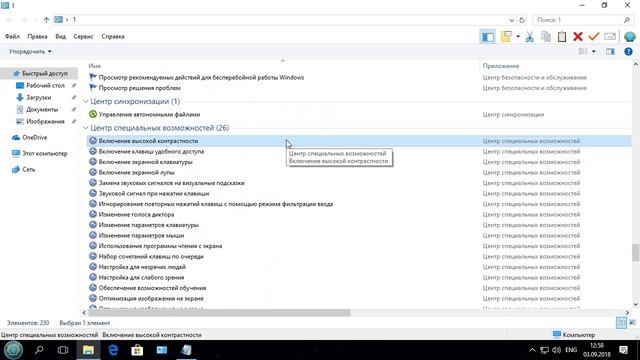Click the yellow folder options icon
Screen dimensions: 640x360
click(x=506, y=37)
